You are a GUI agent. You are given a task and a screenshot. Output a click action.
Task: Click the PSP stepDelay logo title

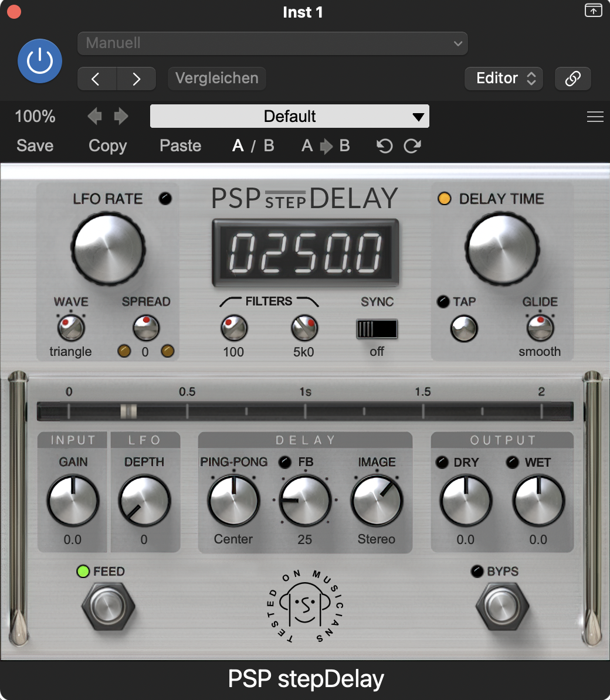pyautogui.click(x=305, y=198)
